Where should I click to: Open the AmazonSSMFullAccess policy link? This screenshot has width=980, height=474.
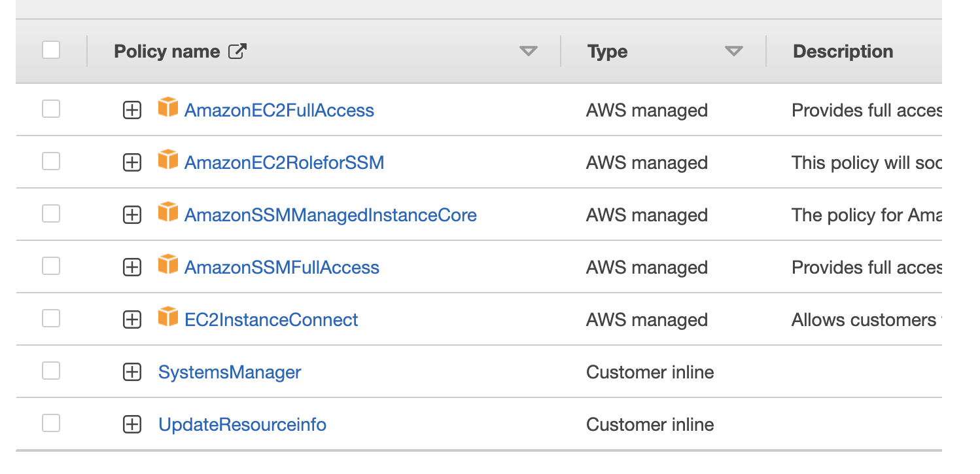(281, 266)
